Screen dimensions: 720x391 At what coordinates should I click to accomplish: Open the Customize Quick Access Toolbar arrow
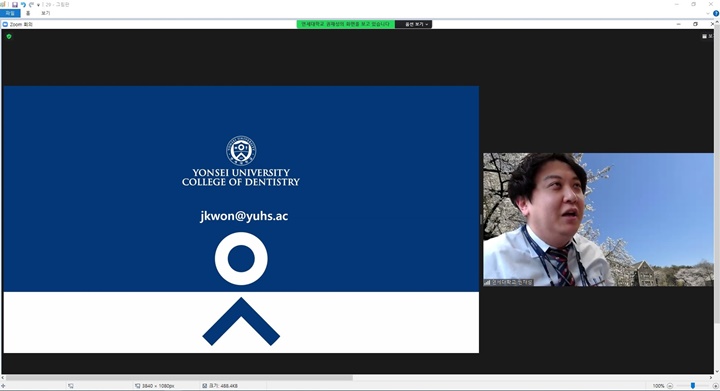38,5
